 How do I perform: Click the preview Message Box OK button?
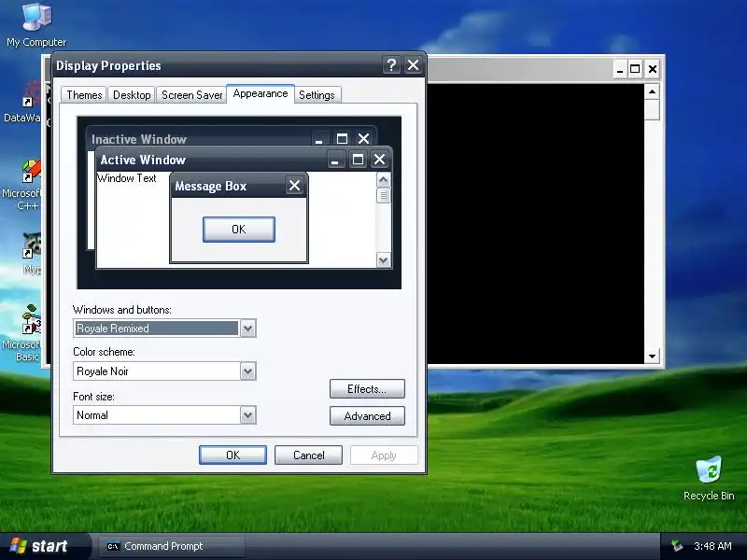coord(239,229)
